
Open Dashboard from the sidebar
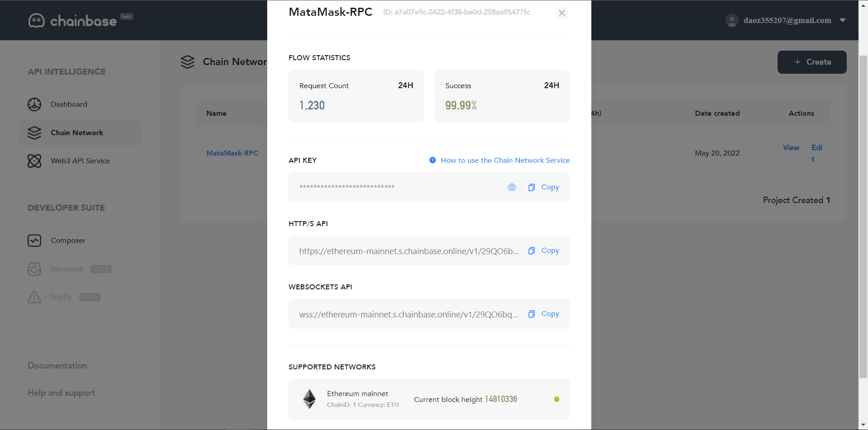pyautogui.click(x=69, y=104)
